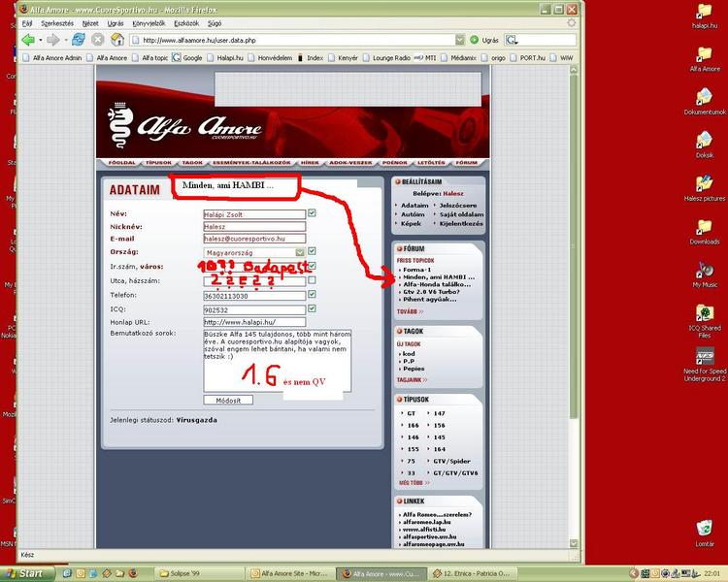Screen dimensions: 728x582
Task: Click the green Back arrow in Firefox
Action: 28,40
